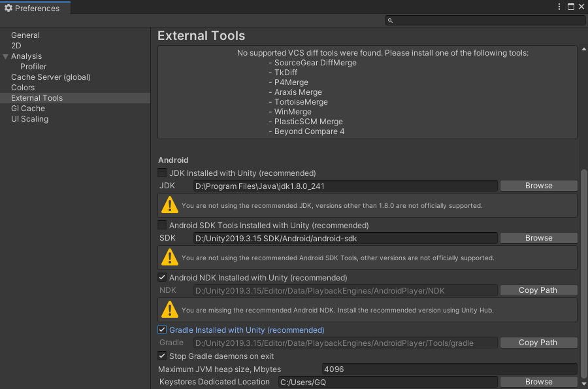Collapse the Analysis section in the sidebar
Image resolution: width=588 pixels, height=389 pixels.
pyautogui.click(x=6, y=56)
